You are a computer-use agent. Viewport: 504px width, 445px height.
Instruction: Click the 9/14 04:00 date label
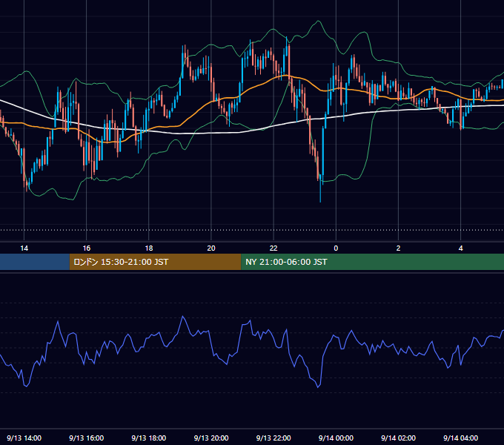pyautogui.click(x=460, y=438)
